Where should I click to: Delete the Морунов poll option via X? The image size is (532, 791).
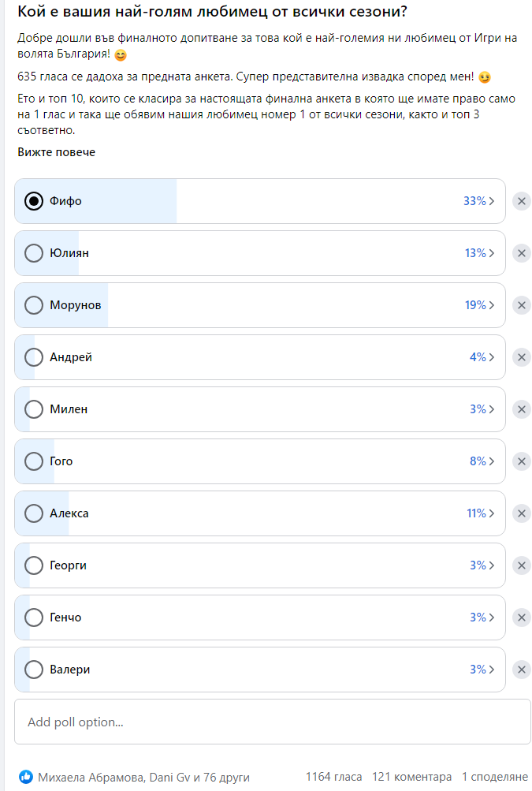pos(522,305)
